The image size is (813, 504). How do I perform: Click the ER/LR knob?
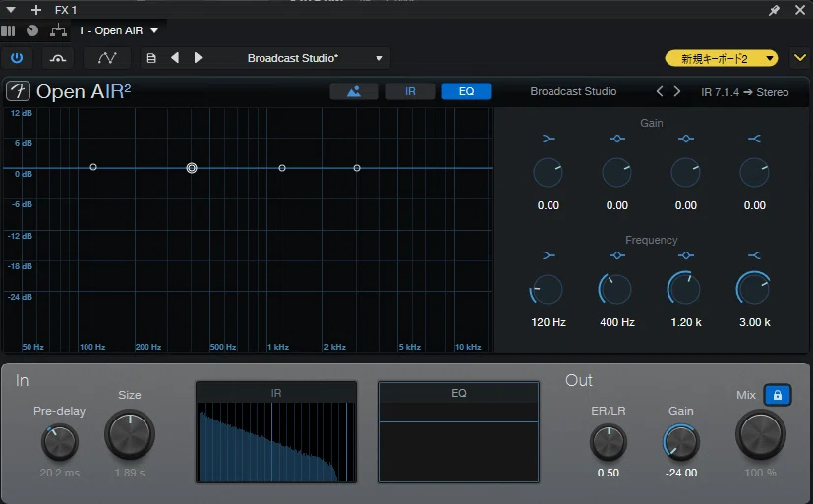point(609,442)
